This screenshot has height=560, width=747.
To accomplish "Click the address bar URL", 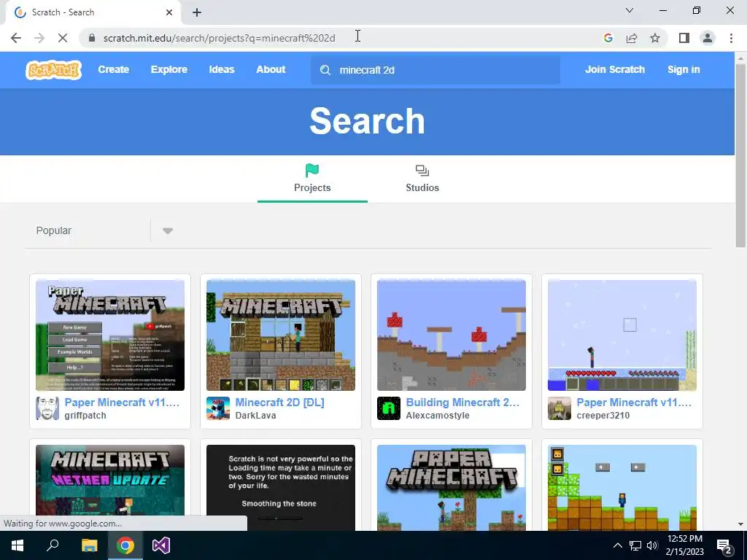I will click(x=219, y=38).
